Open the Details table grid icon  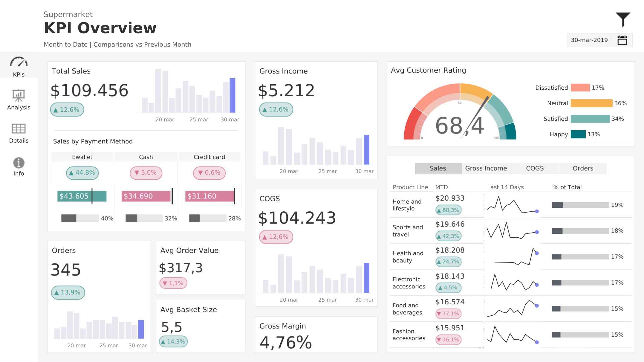click(x=19, y=129)
